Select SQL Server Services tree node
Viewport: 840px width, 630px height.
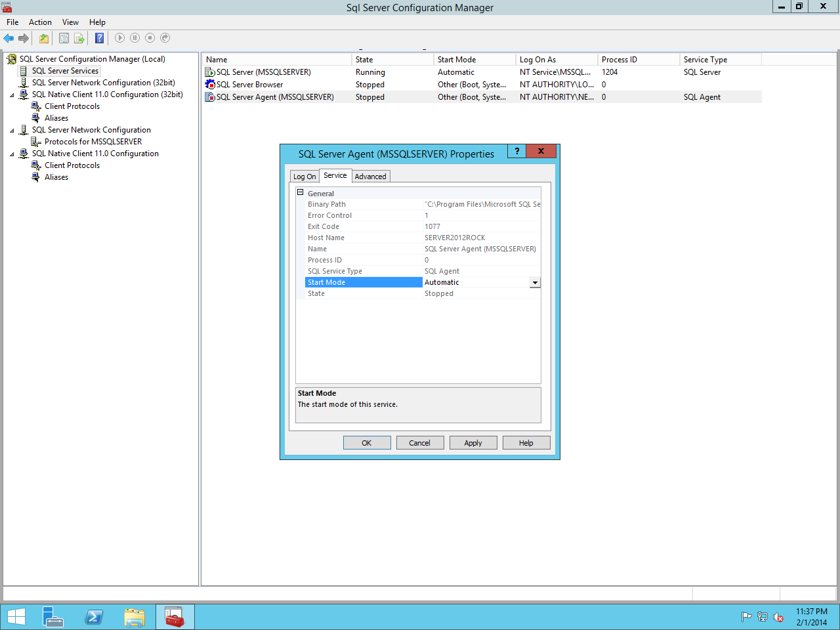click(65, 71)
